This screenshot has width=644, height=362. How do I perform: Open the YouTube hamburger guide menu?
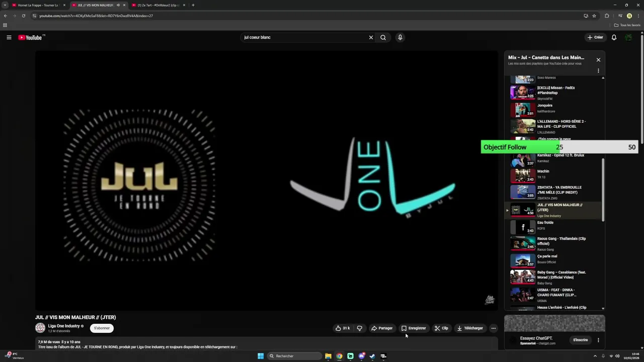point(9,37)
